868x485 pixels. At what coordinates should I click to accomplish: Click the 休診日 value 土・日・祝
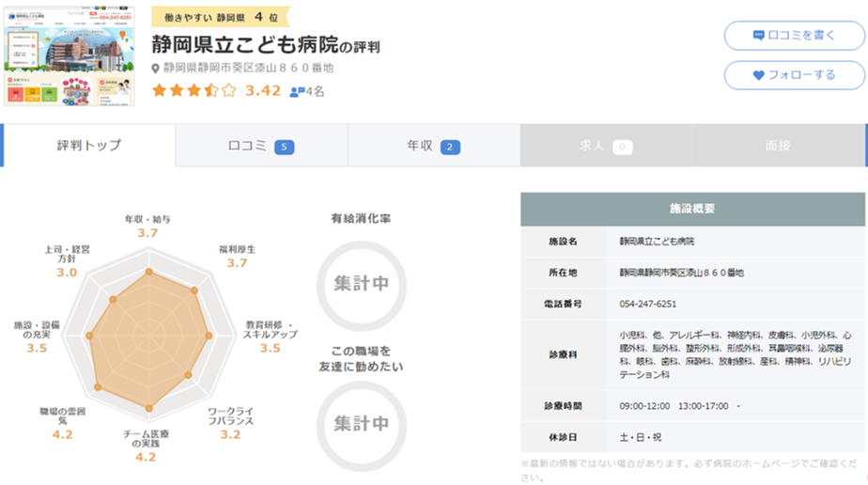click(x=641, y=437)
